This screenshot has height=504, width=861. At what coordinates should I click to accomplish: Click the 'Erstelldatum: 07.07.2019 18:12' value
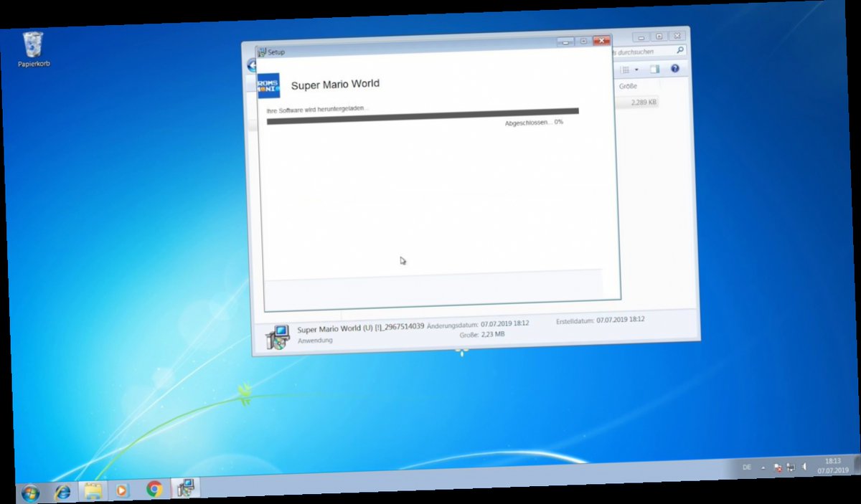point(600,320)
